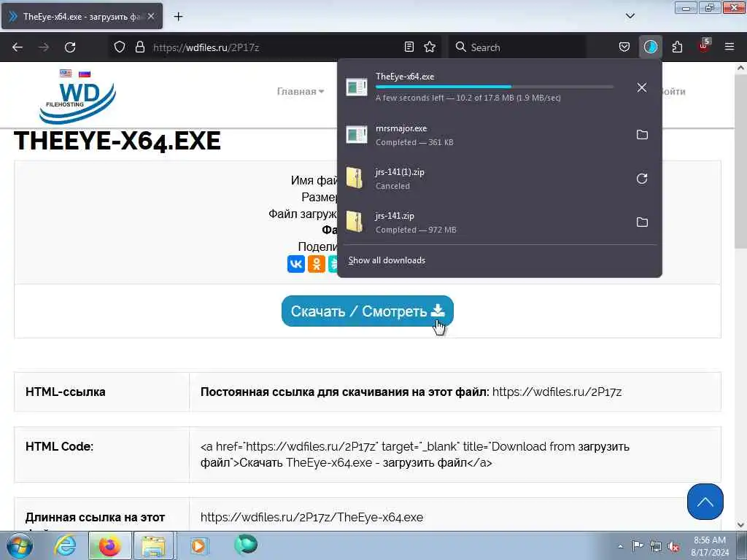This screenshot has height=560, width=747.
Task: Open the list all tabs chevron
Action: click(x=630, y=16)
